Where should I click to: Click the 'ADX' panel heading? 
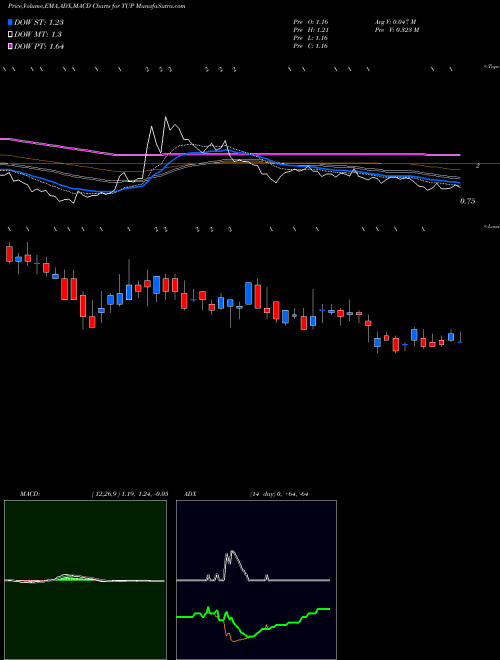coord(190,494)
